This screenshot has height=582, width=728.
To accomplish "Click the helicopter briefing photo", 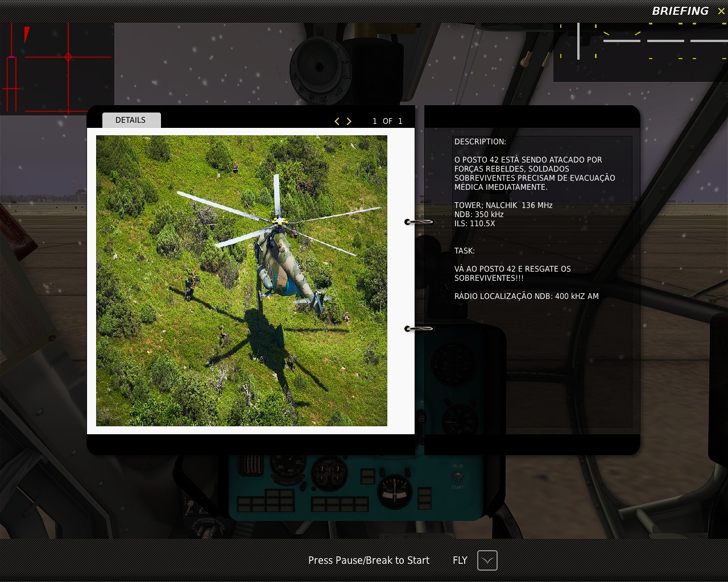I will [241, 280].
